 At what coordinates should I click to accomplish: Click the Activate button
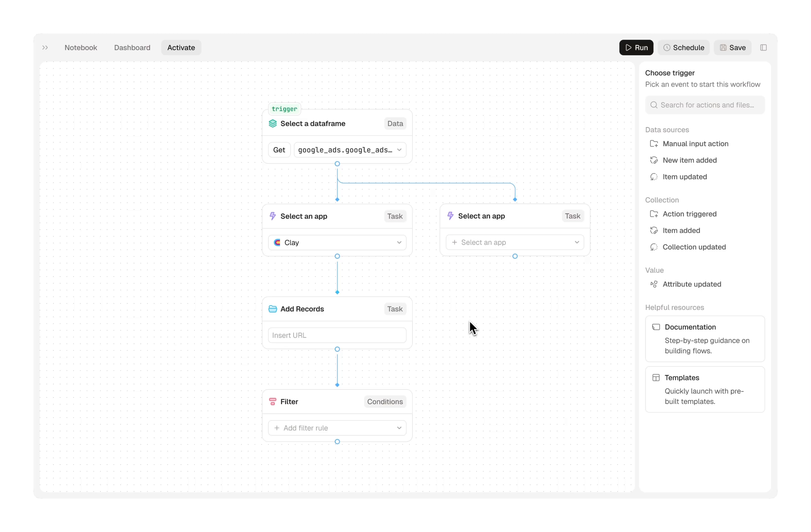coord(181,47)
